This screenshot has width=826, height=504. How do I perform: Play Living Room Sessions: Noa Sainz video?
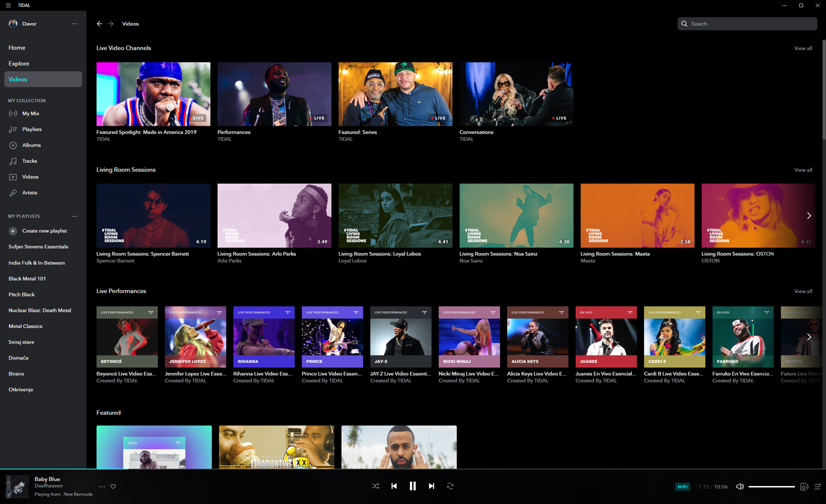[516, 216]
